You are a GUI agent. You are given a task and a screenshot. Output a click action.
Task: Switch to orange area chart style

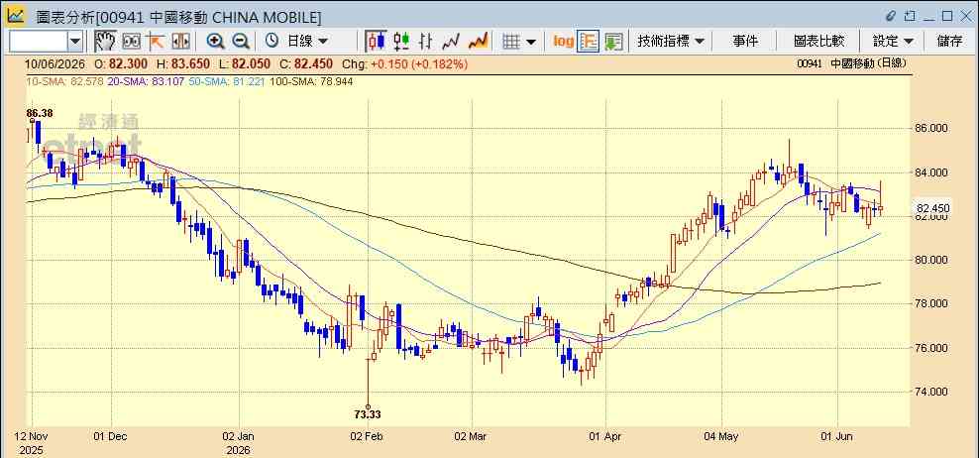pos(479,42)
